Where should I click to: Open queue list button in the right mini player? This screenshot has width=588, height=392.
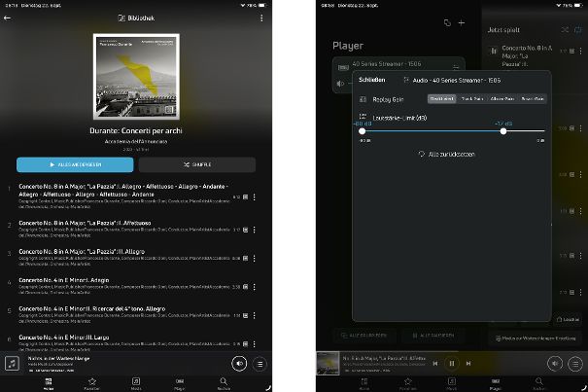pyautogui.click(x=574, y=364)
